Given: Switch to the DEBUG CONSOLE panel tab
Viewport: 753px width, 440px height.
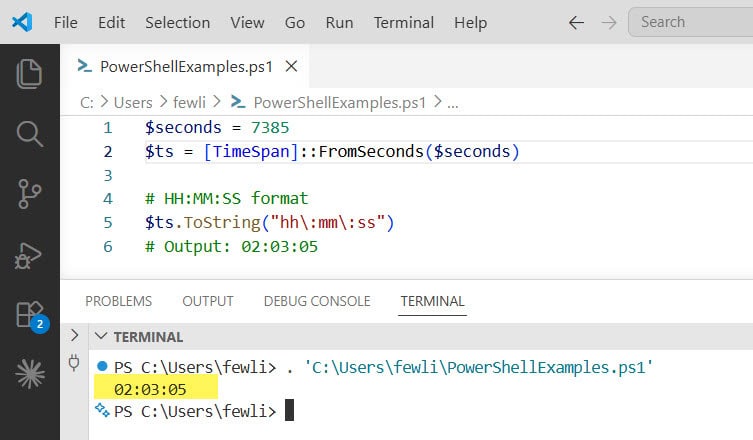Looking at the screenshot, I should 317,301.
